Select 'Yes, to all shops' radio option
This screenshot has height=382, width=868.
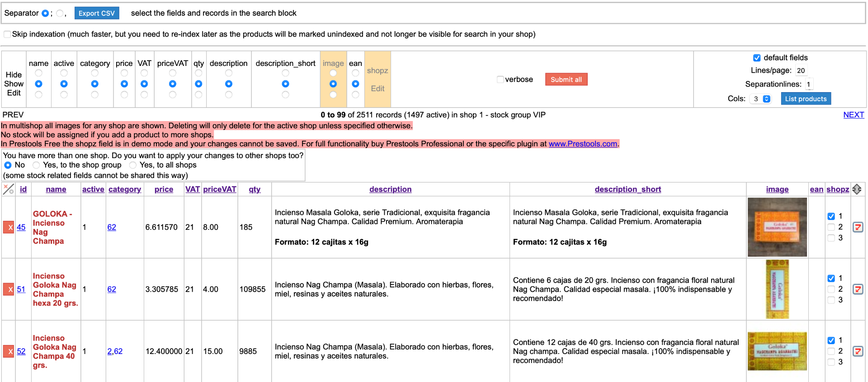point(133,165)
